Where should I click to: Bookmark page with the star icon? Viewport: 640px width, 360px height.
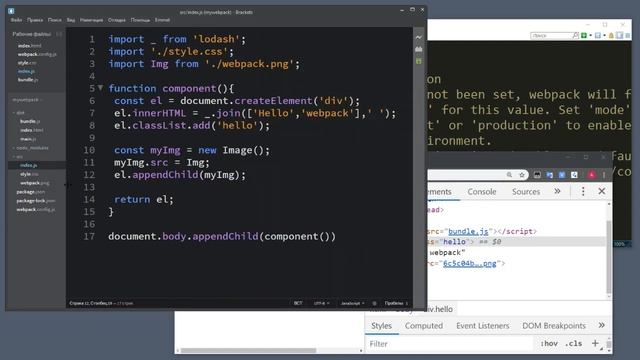coord(522,175)
